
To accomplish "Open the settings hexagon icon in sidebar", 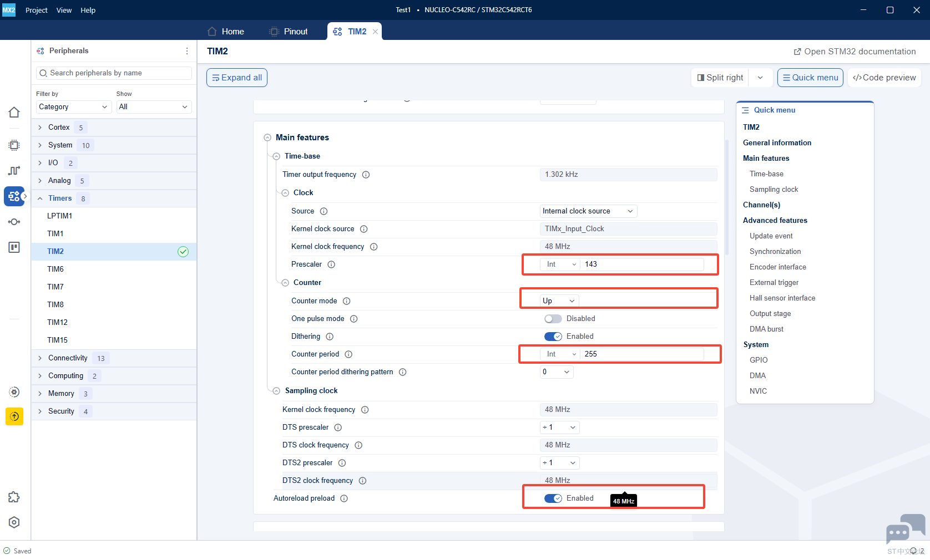I will pos(14,522).
